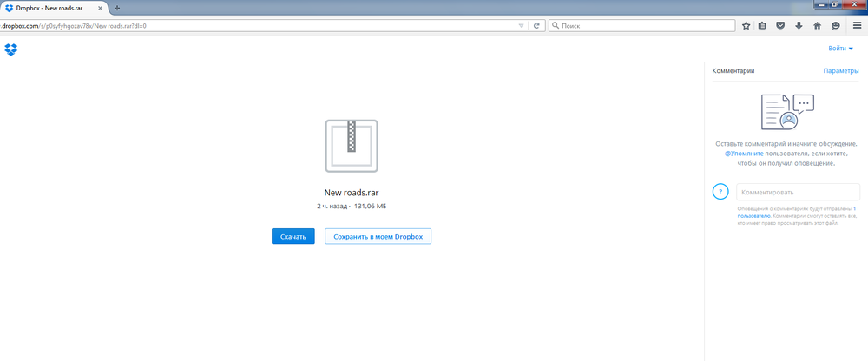
Task: Select the Dropbox - New roads.rar tab
Action: tap(54, 8)
